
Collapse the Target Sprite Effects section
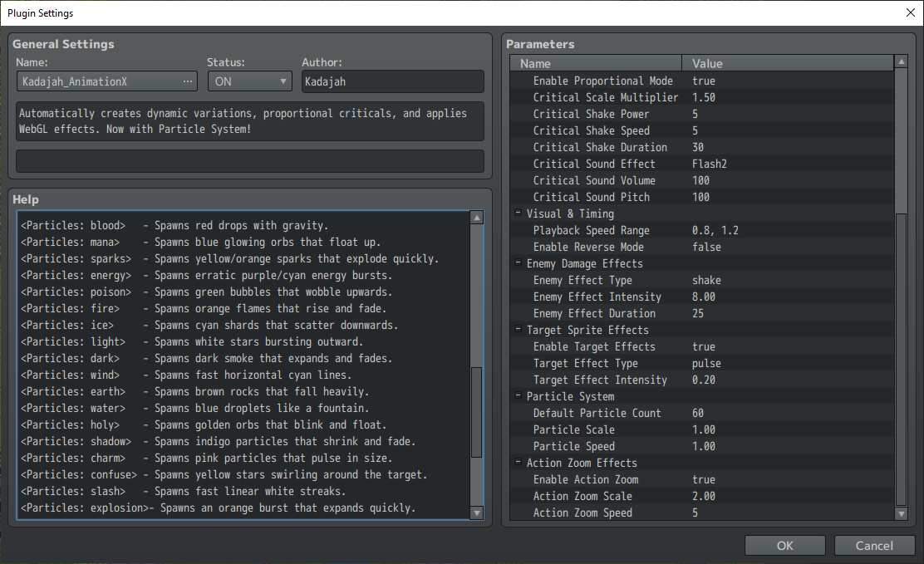pyautogui.click(x=518, y=329)
